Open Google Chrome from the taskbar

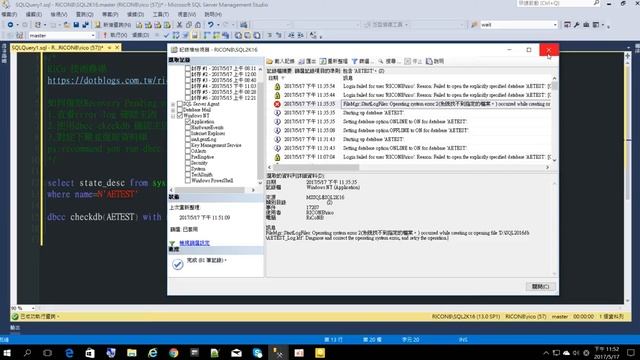(x=173, y=353)
